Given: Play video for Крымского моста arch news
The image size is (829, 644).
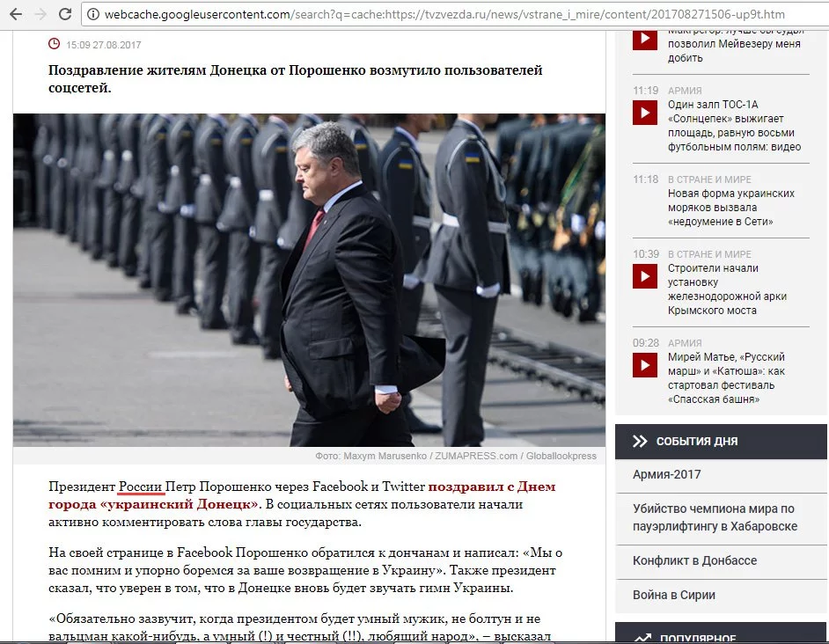Looking at the screenshot, I should 644,276.
